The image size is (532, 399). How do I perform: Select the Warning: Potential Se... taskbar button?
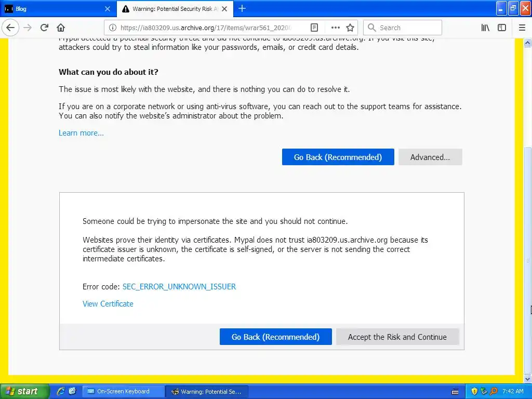207,391
